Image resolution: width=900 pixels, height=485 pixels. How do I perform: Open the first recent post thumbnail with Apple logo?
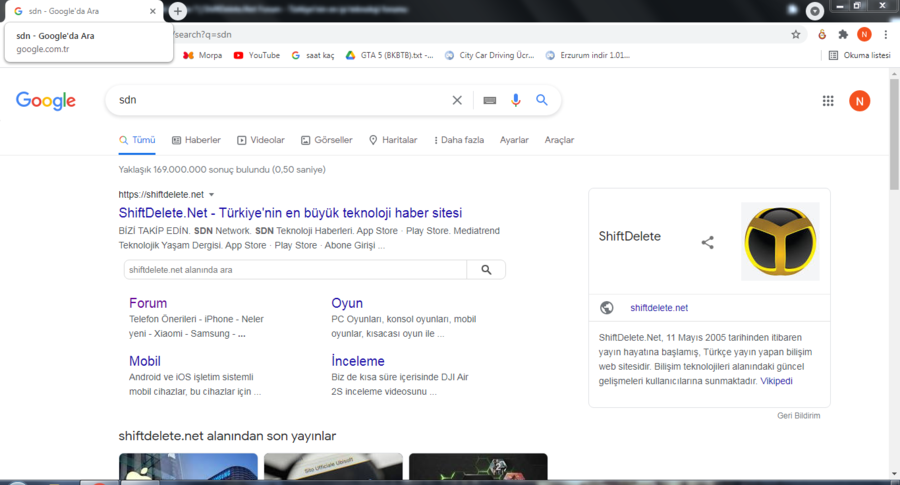click(188, 467)
